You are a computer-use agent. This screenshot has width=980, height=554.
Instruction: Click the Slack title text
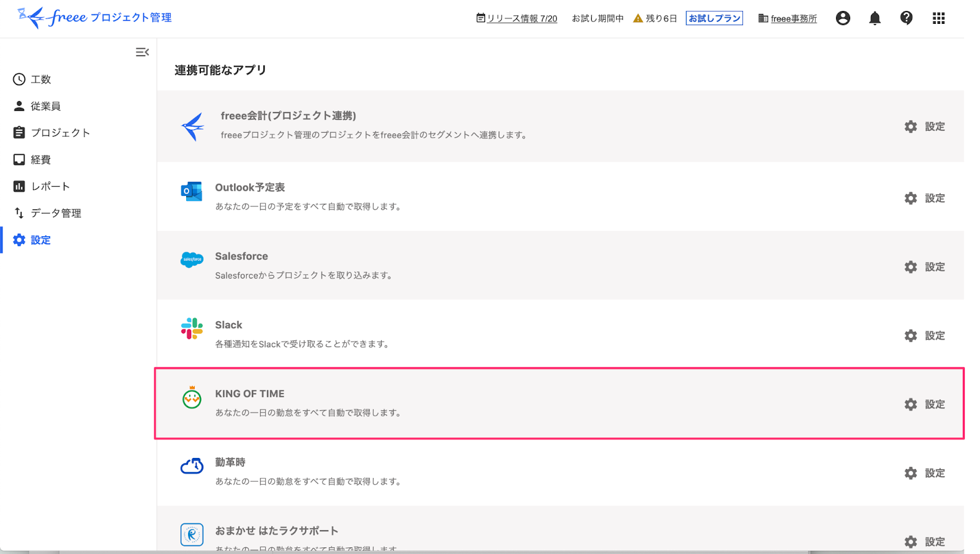pyautogui.click(x=228, y=325)
